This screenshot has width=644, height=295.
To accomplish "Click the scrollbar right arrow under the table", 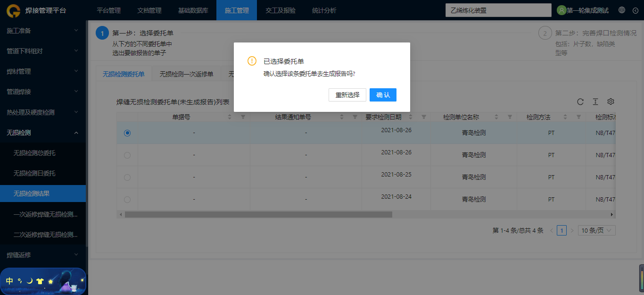I will point(612,214).
